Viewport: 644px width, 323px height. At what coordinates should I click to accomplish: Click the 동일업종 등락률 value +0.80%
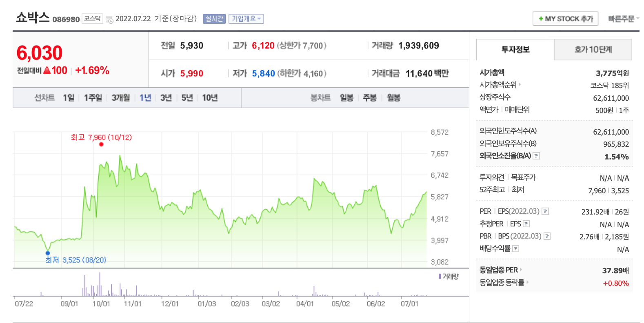(616, 283)
